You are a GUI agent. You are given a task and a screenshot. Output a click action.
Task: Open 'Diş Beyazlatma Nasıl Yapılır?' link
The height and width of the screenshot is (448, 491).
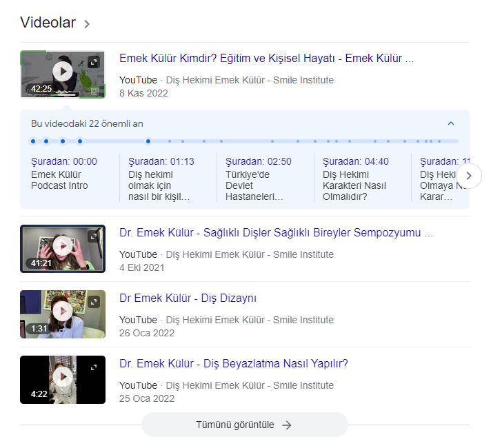click(234, 363)
